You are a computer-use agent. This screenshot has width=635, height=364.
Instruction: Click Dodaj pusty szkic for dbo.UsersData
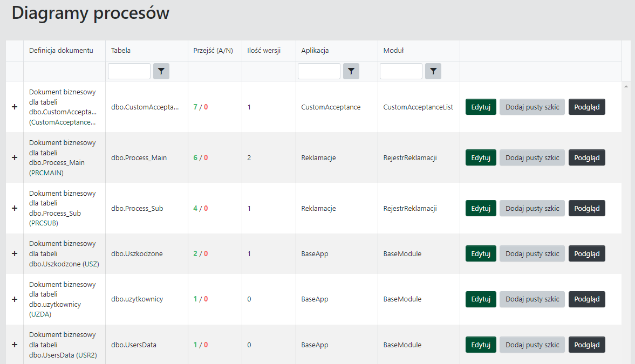532,345
